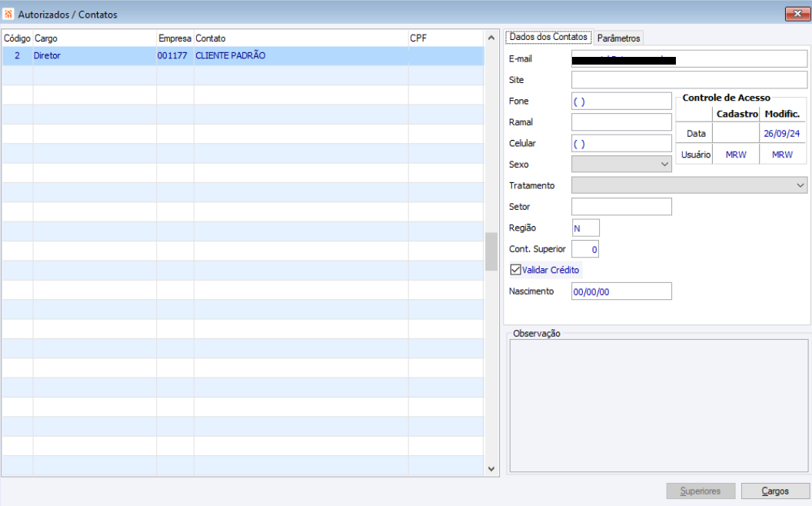Screen dimensions: 812x506
Task: Click the 26/09/24 modification date
Action: (782, 134)
